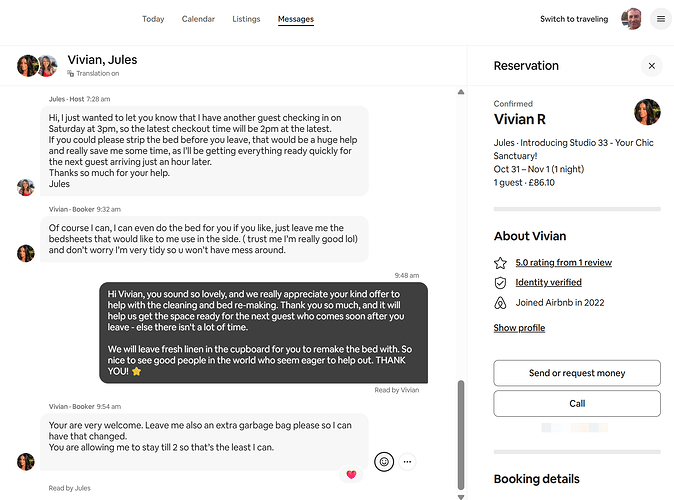Click the star rating icon
This screenshot has height=500, width=674.
coord(500,263)
